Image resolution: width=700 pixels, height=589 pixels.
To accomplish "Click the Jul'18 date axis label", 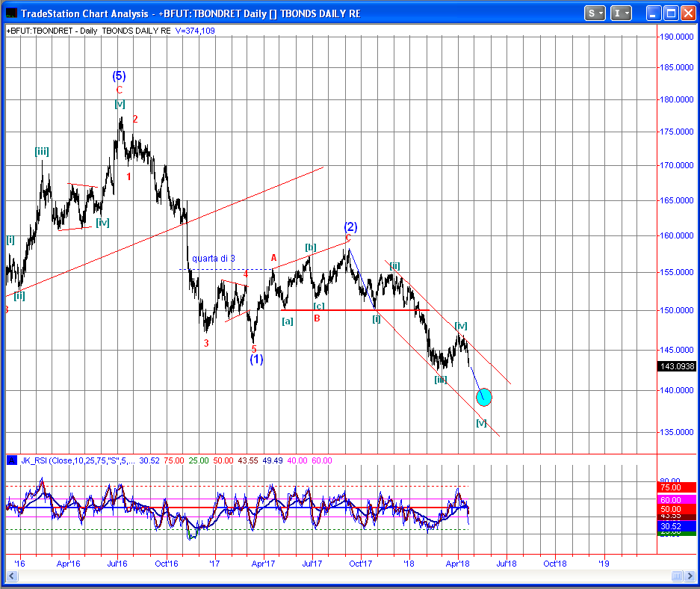I will (x=507, y=564).
